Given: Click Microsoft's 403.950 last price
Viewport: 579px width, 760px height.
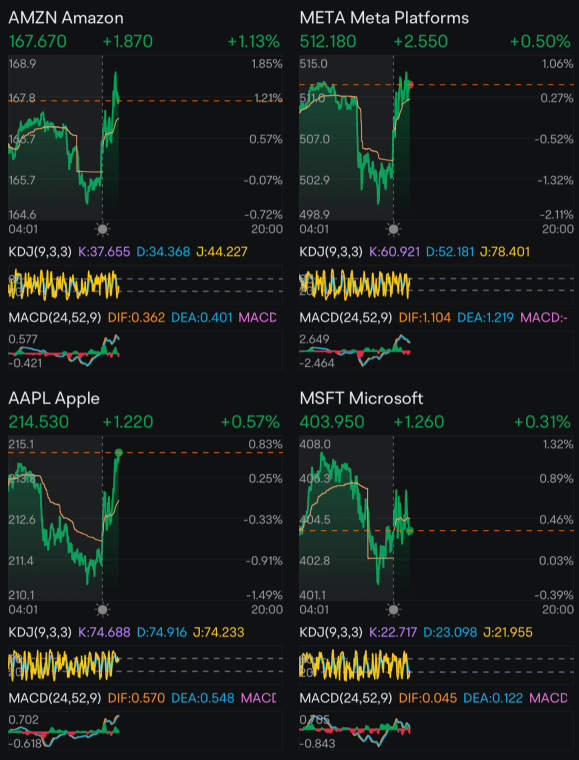Looking at the screenshot, I should click(x=331, y=422).
